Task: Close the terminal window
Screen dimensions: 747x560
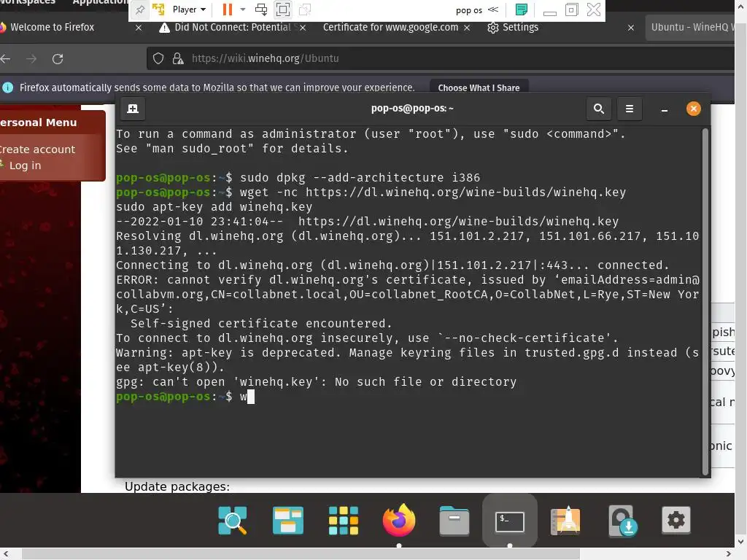Action: pos(693,109)
